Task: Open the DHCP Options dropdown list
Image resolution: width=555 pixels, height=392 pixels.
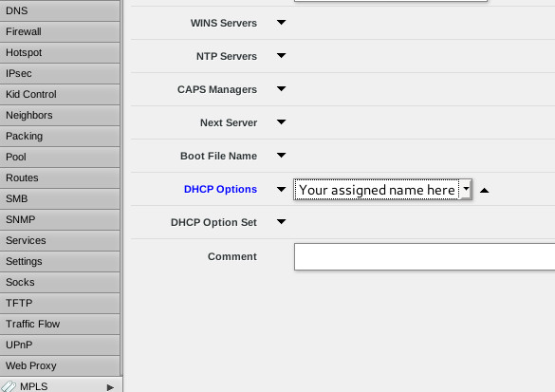Action: click(x=466, y=190)
